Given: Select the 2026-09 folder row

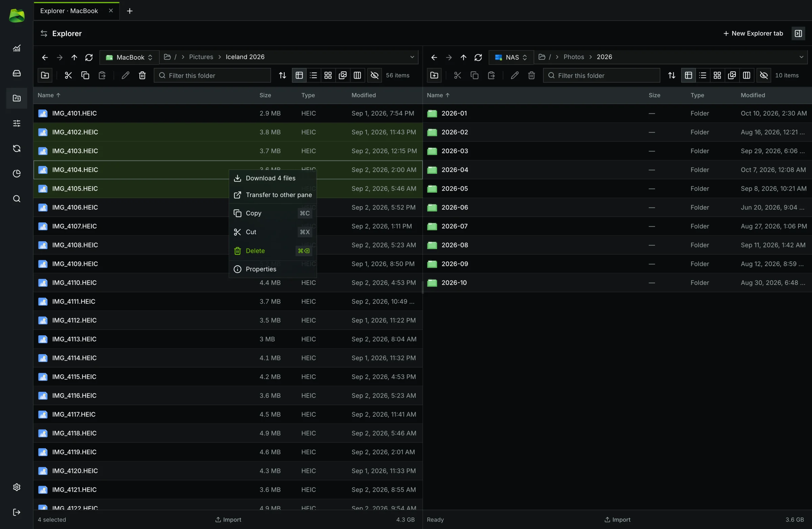Looking at the screenshot, I should point(617,264).
